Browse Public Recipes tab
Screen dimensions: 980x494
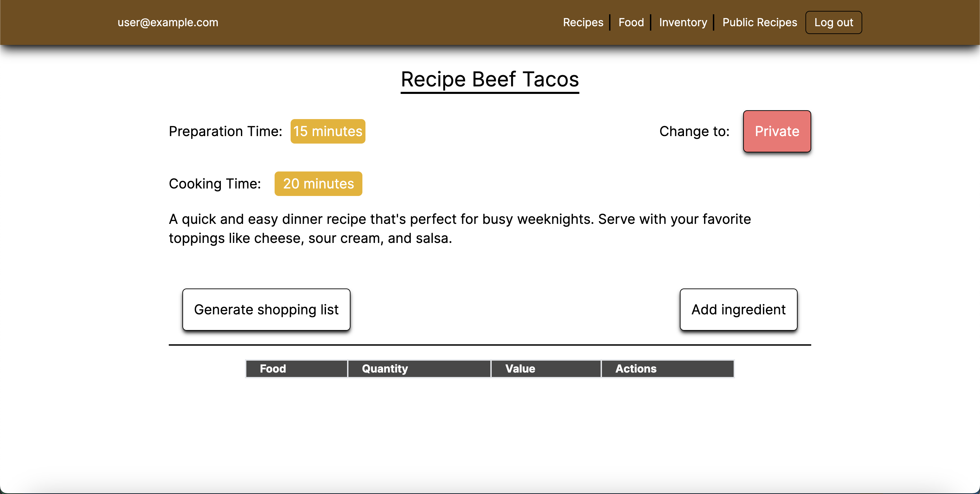[759, 23]
